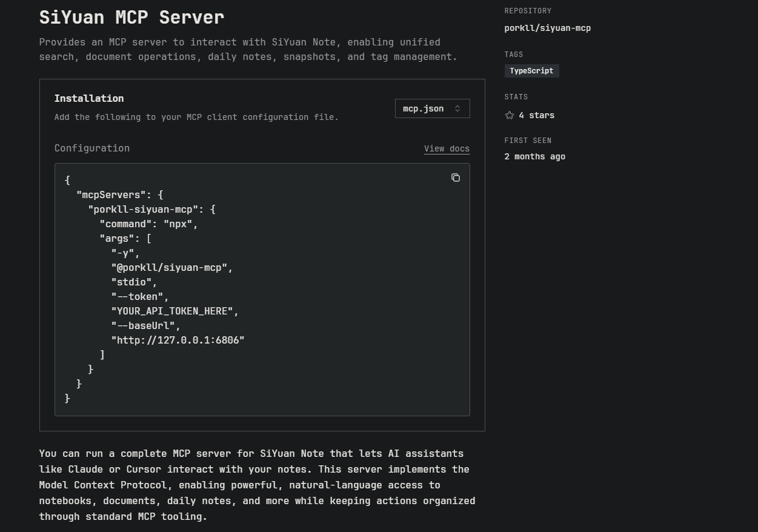Viewport: 758px width, 532px height.
Task: Visit the porkll/siyuan-mcp repository link
Action: (x=547, y=28)
